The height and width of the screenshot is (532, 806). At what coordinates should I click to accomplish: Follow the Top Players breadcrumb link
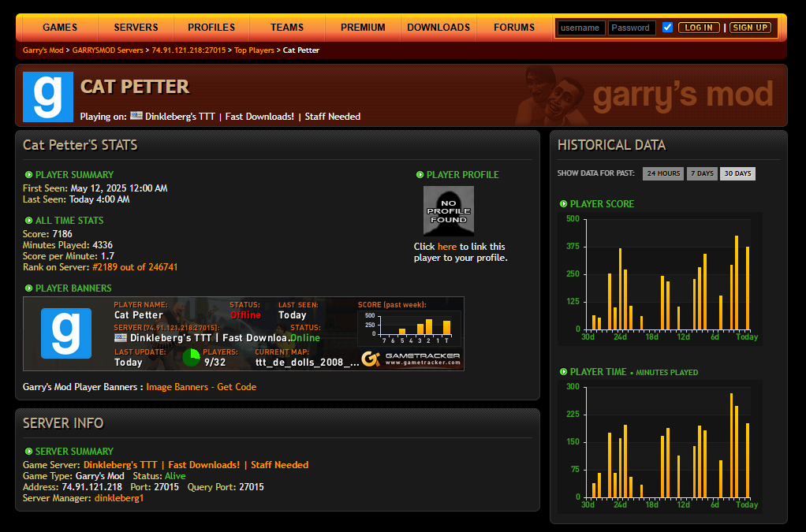[255, 50]
